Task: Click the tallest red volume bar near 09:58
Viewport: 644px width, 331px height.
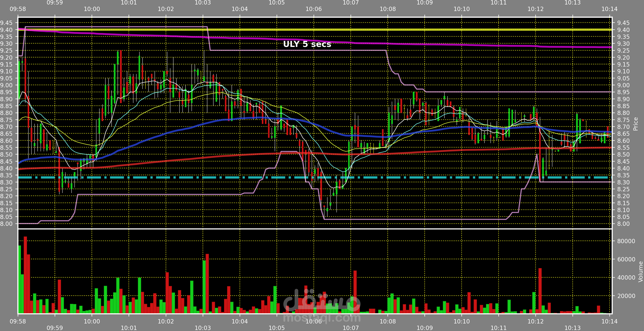Action: click(x=25, y=275)
